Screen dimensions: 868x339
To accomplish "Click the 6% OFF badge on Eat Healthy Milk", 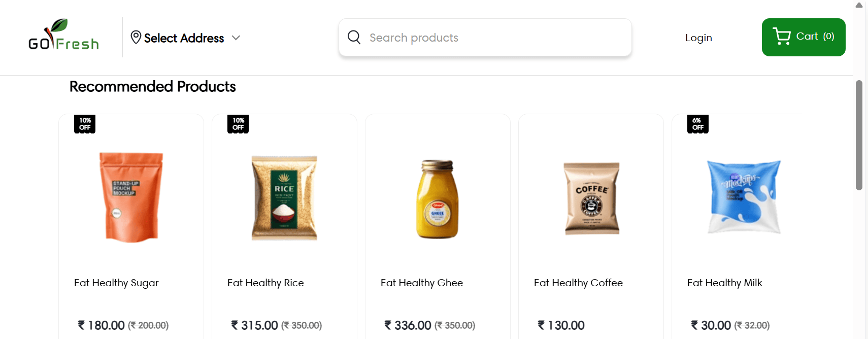I will coord(697,124).
